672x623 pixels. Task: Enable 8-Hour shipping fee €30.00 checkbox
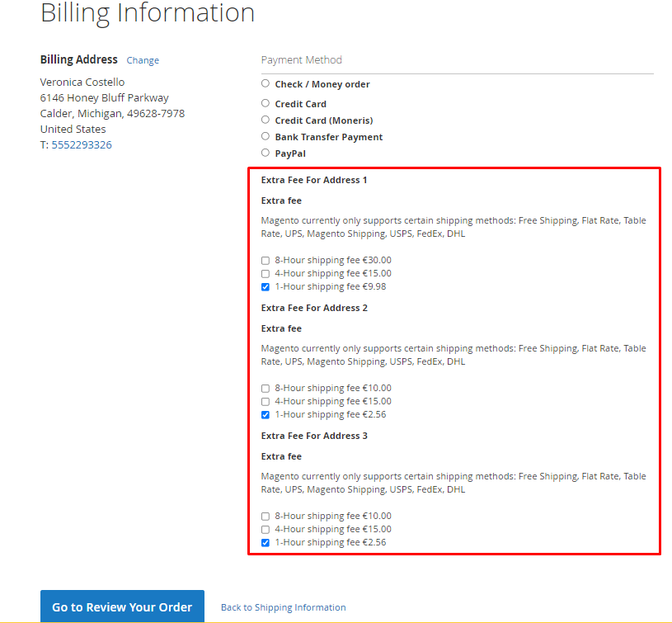pos(266,261)
